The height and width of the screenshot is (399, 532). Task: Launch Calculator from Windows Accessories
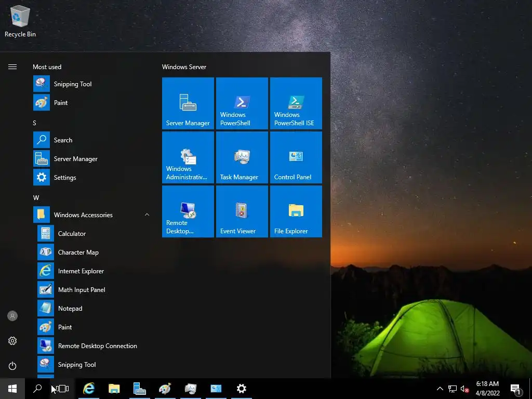click(94, 233)
